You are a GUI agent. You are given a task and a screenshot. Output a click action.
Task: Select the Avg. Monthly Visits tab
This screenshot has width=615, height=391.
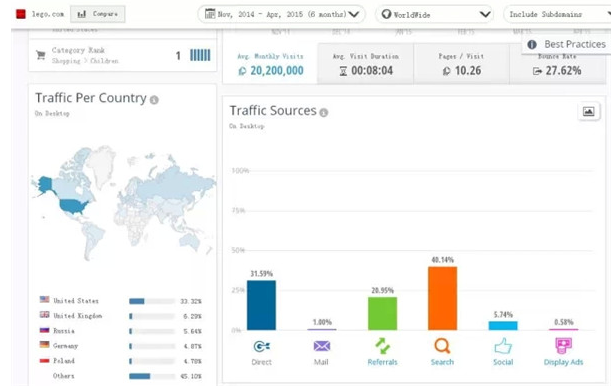coord(270,64)
